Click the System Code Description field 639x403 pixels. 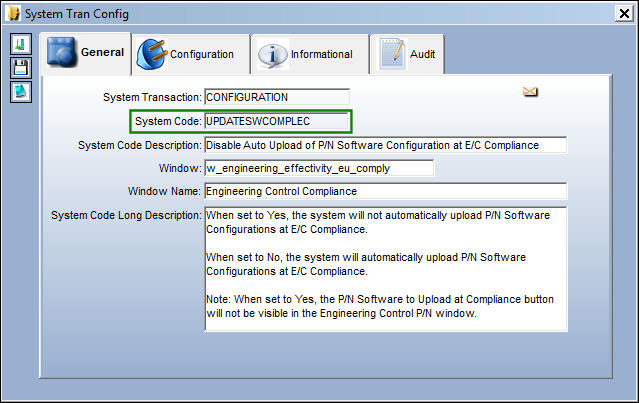386,145
